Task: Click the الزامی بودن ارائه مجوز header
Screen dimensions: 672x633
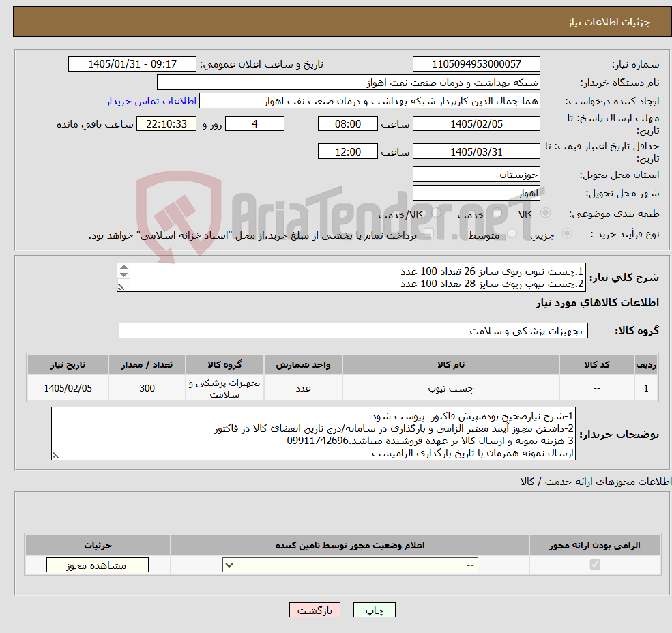Action: tap(595, 545)
